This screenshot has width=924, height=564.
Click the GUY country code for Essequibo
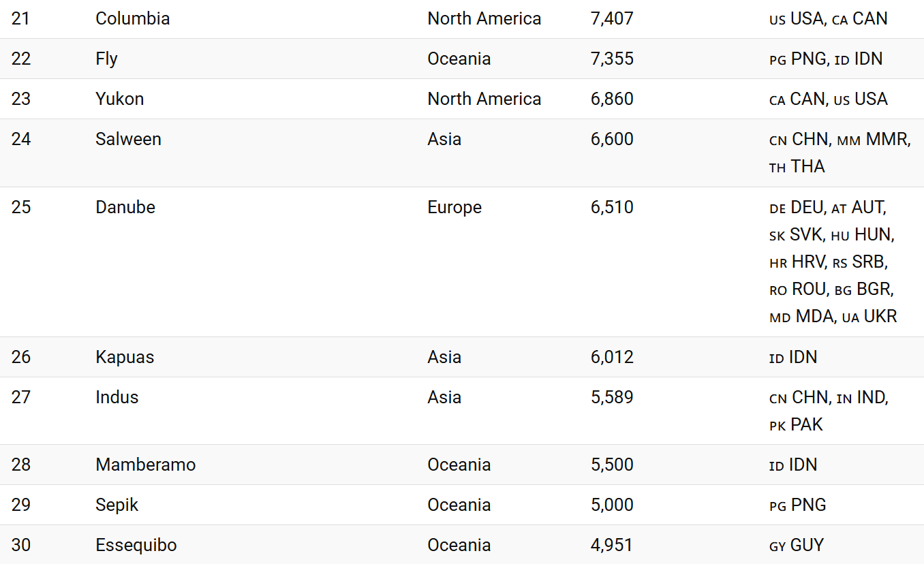(807, 545)
